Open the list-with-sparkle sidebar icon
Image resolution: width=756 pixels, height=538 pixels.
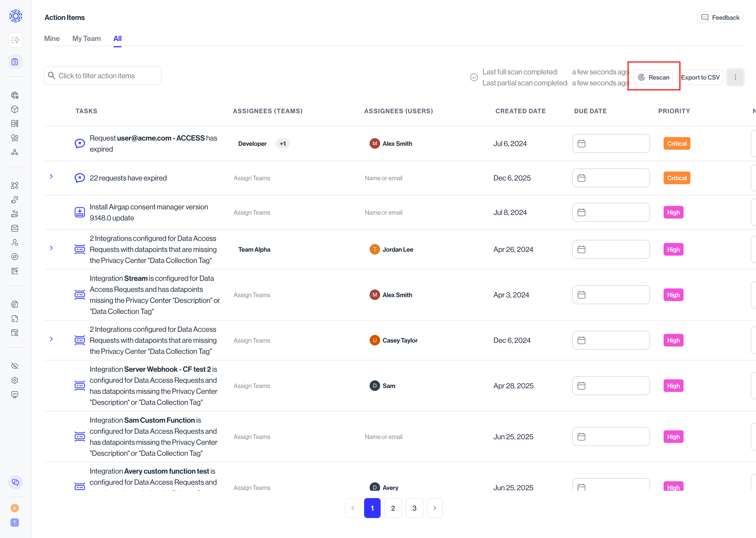14,271
